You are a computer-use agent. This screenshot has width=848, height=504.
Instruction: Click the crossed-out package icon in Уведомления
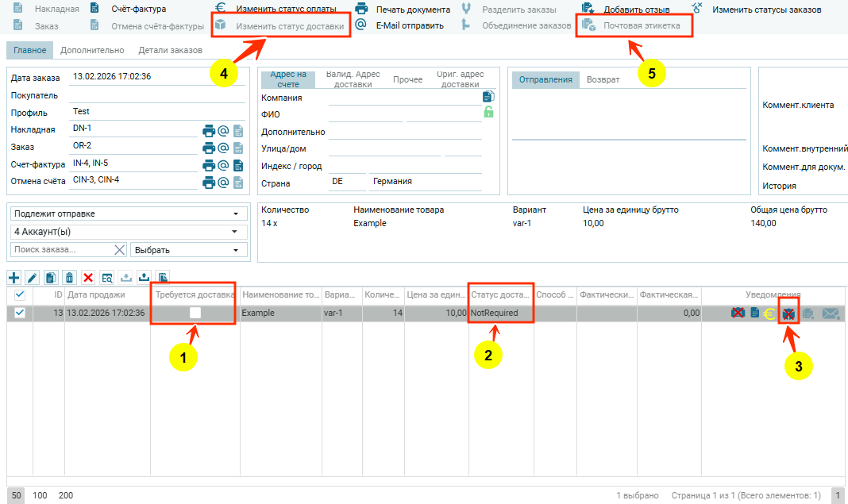(788, 314)
